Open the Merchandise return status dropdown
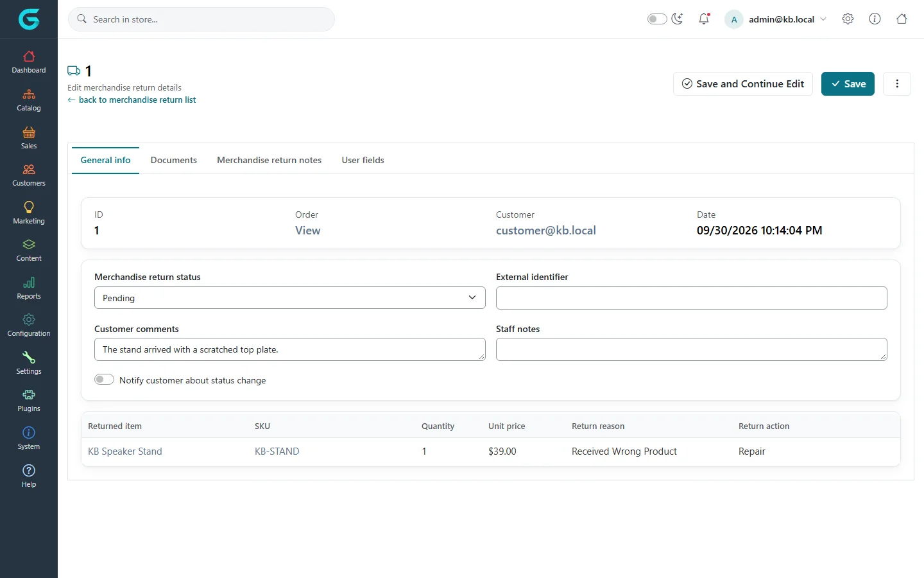The height and width of the screenshot is (578, 924). [x=290, y=298]
